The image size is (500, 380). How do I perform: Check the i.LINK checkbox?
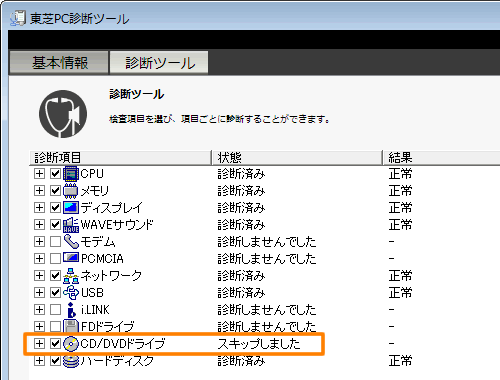(55, 310)
